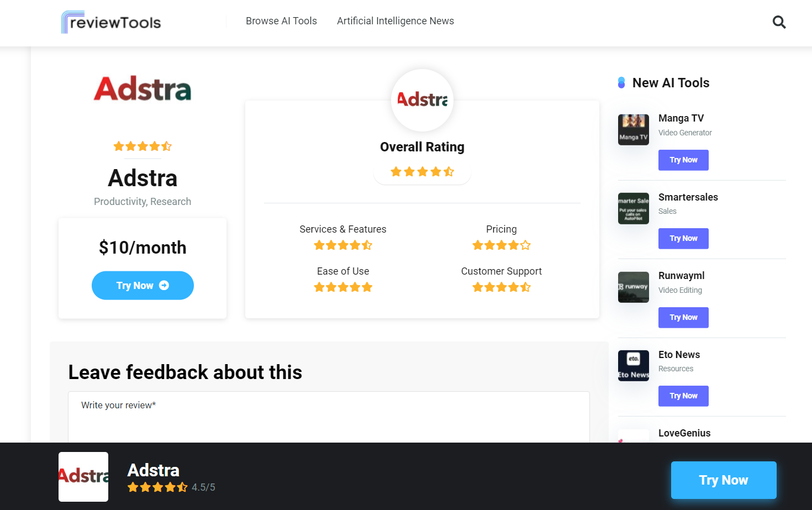Click the stars in bottom bar
The height and width of the screenshot is (510, 812).
pyautogui.click(x=157, y=487)
